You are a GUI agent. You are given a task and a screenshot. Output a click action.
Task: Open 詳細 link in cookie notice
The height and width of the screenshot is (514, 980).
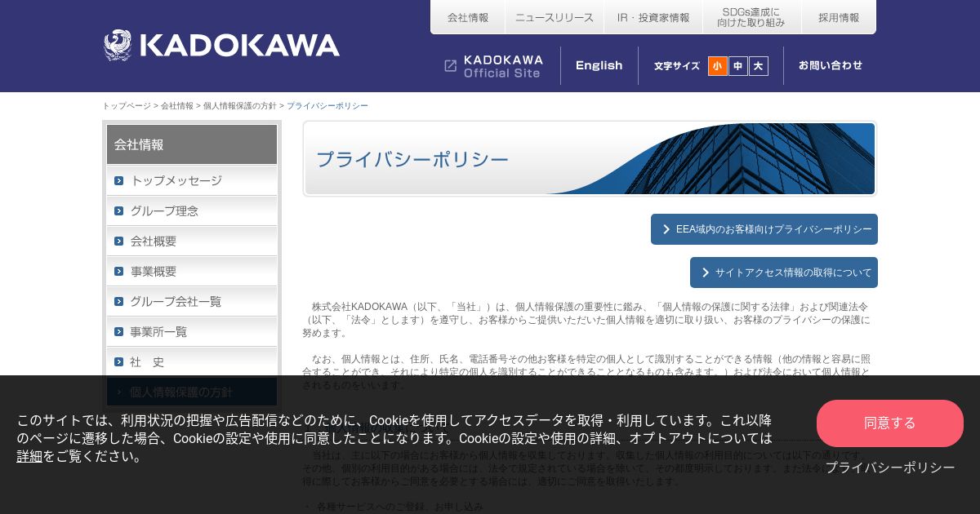tap(29, 457)
